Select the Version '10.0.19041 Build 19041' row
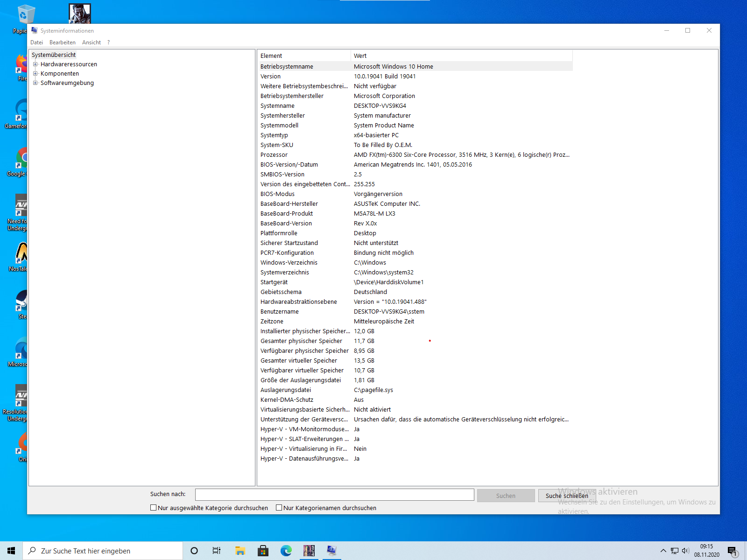Image resolution: width=747 pixels, height=560 pixels. point(415,76)
